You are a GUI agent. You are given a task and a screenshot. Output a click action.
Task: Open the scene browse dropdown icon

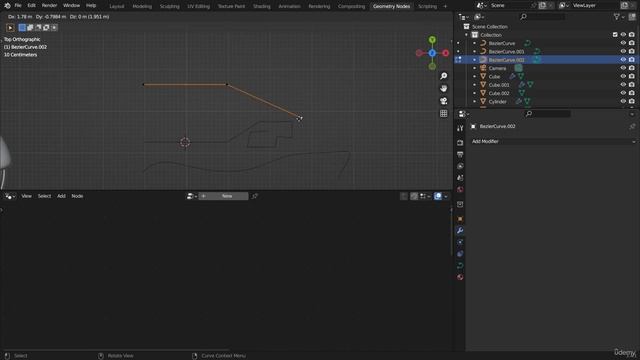(482, 6)
